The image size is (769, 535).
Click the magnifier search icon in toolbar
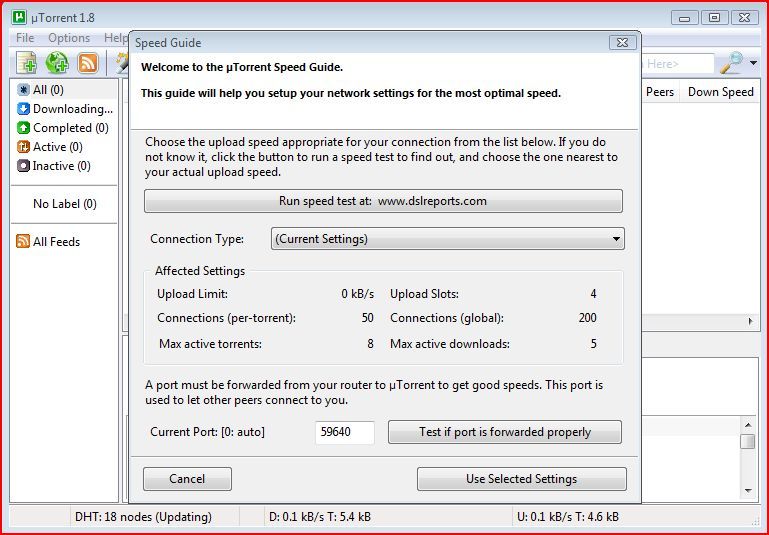731,63
